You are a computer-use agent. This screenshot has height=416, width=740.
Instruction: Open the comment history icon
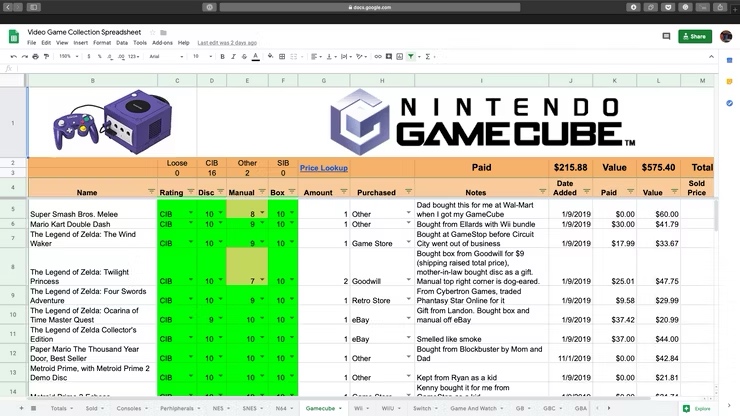pyautogui.click(x=666, y=37)
